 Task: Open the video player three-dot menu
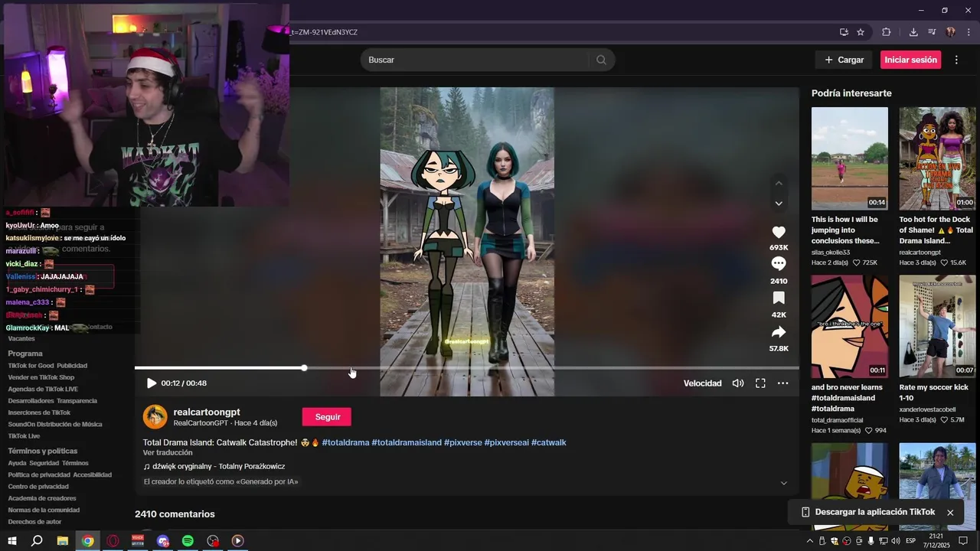[x=783, y=383]
